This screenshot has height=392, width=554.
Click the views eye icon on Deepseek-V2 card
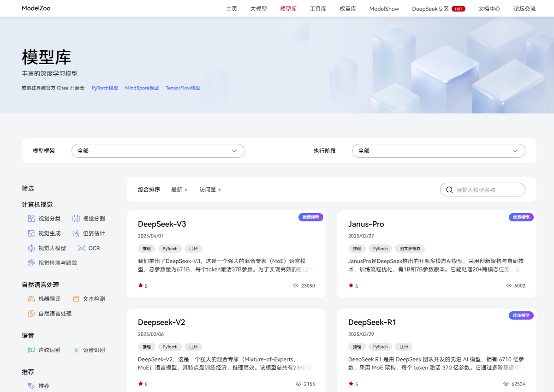[x=298, y=384]
